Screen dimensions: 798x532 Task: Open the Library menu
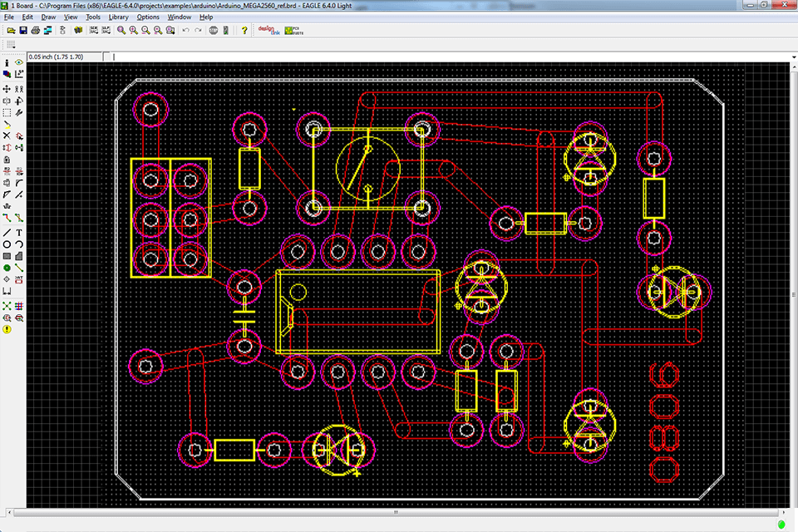[x=118, y=17]
